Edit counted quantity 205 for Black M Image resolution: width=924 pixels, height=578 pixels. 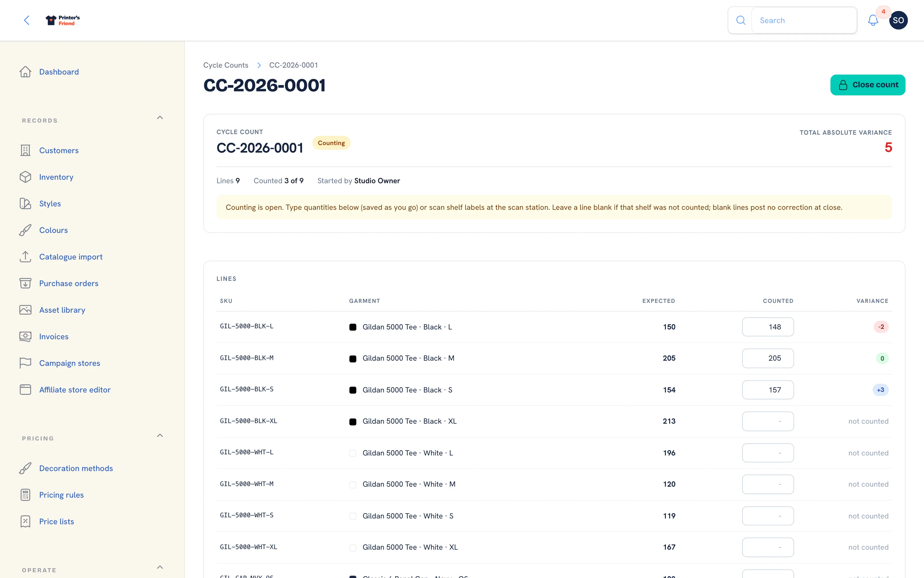pyautogui.click(x=768, y=358)
